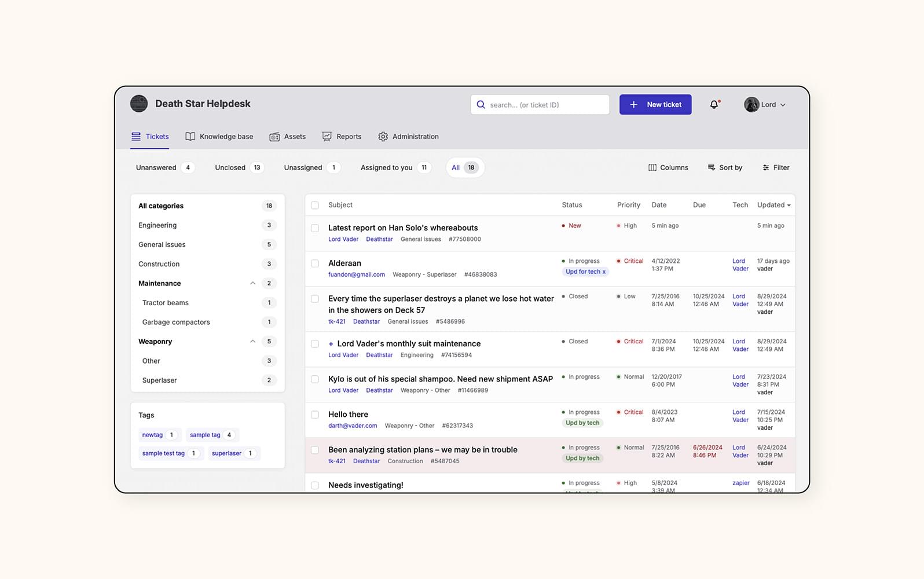
Task: Open the Reports tab
Action: 342,137
